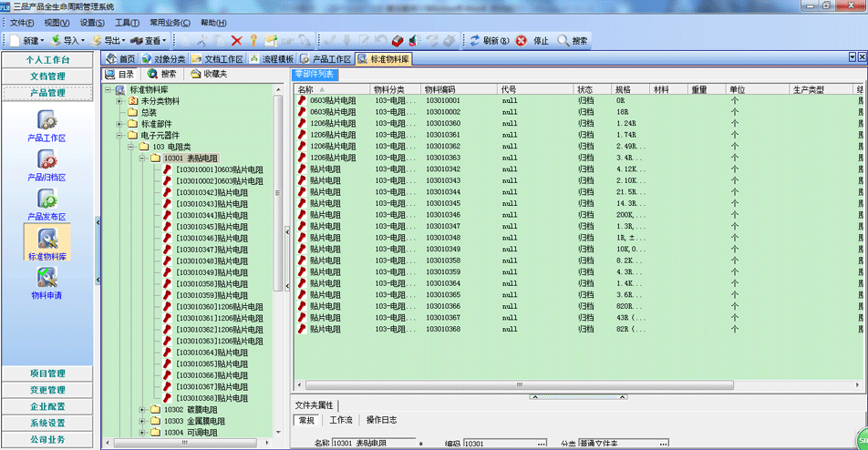Image resolution: width=868 pixels, height=450 pixels.
Task: Click the 刷新 refresh toolbar button
Action: click(x=488, y=40)
